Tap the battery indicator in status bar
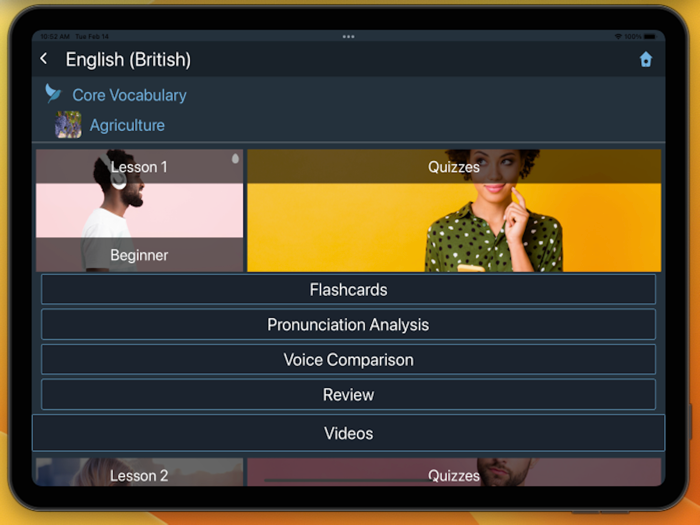Image resolution: width=700 pixels, height=525 pixels. tap(650, 37)
